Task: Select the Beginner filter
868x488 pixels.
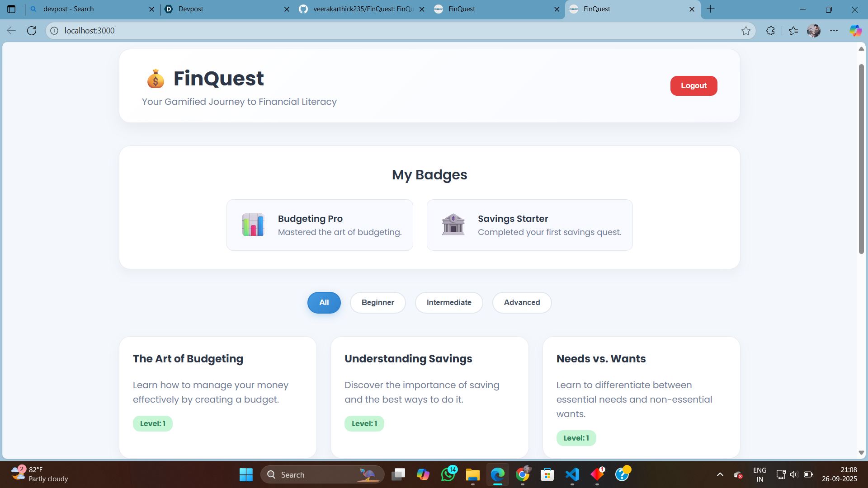Action: [377, 303]
